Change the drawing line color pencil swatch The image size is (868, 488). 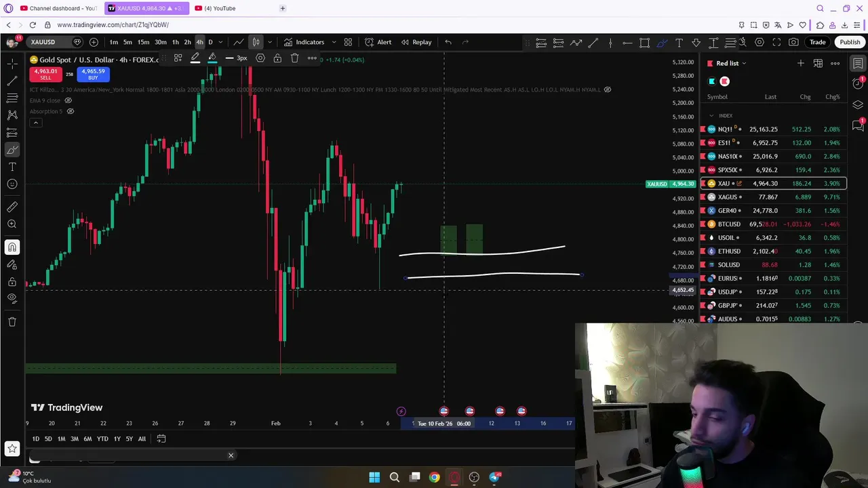point(195,58)
